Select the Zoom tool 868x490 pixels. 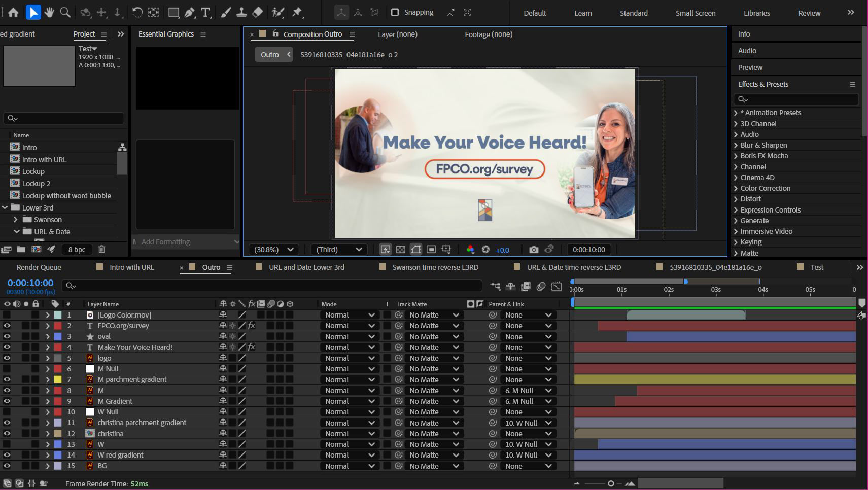[65, 13]
